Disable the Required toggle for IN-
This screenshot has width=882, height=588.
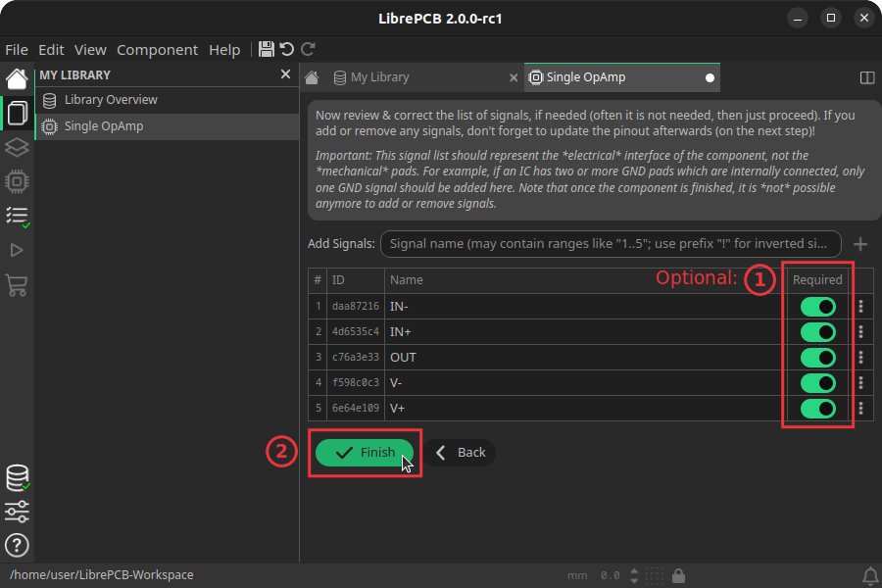click(817, 306)
